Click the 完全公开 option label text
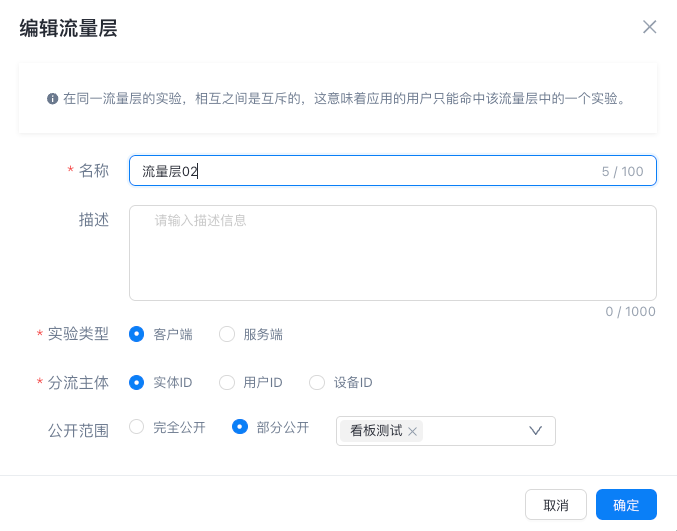Viewport: 677px width, 531px height. pyautogui.click(x=179, y=427)
